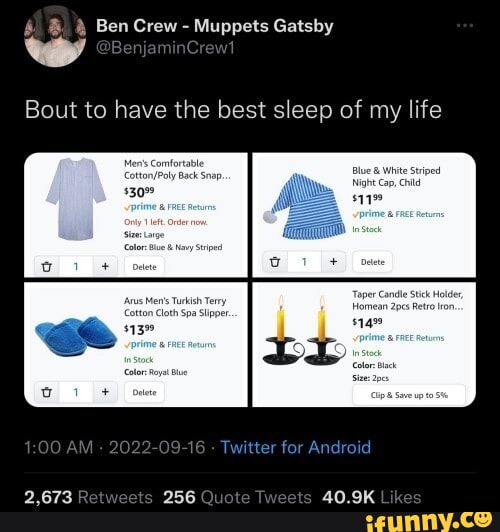This screenshot has width=500, height=532.
Task: Open the Twitter for Android link
Action: coord(295,447)
